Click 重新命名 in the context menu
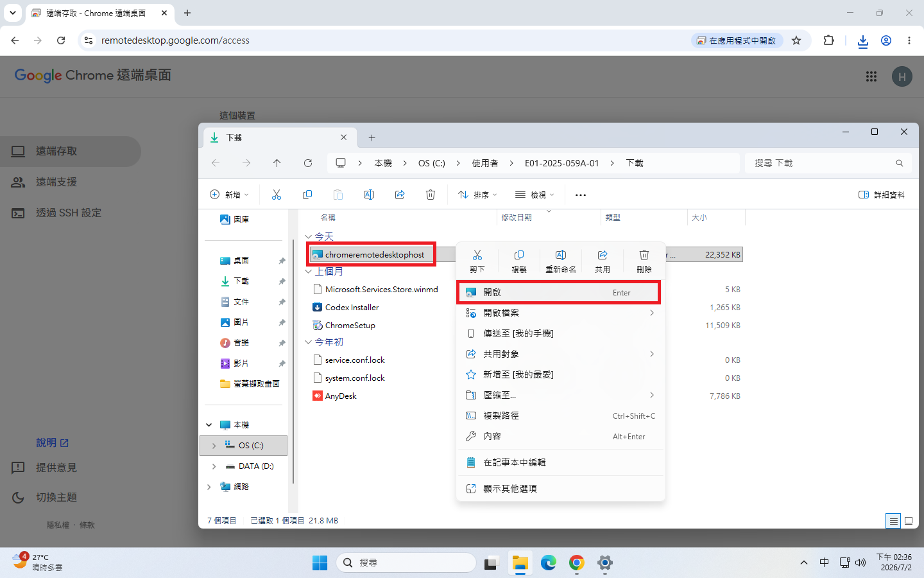 pos(561,261)
